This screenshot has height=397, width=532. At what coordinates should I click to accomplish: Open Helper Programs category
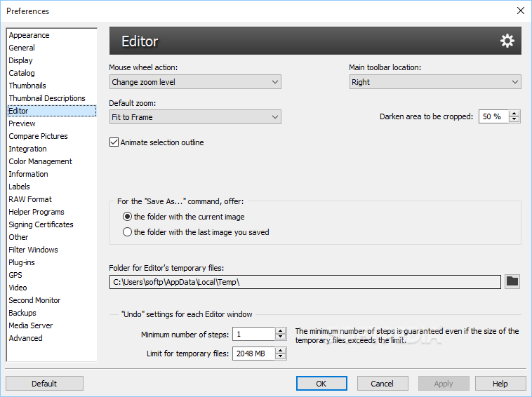pos(36,212)
